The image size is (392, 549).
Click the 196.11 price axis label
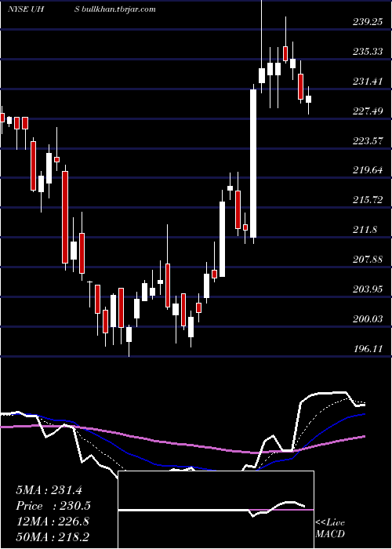click(x=368, y=349)
